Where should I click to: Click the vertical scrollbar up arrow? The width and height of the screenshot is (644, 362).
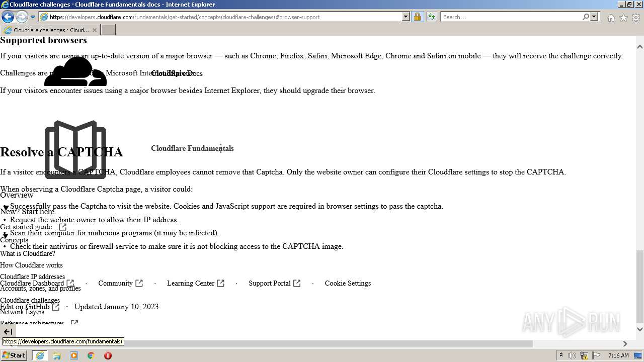pyautogui.click(x=640, y=47)
